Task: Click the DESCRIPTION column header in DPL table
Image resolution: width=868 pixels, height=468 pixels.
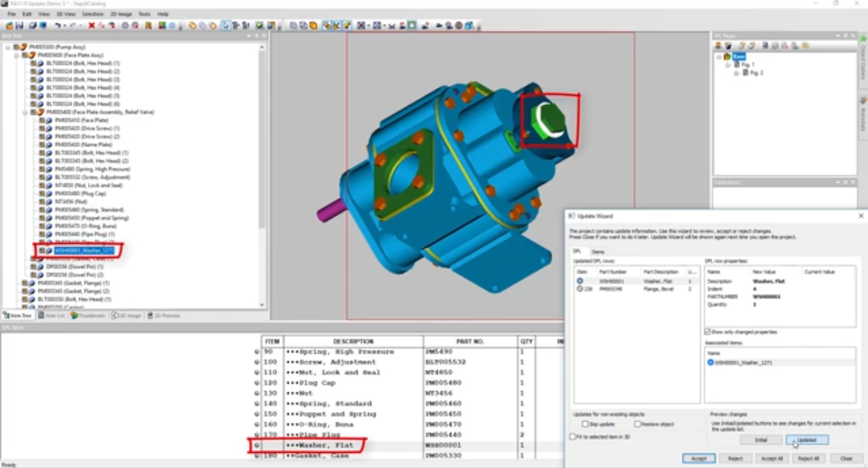Action: tap(353, 341)
